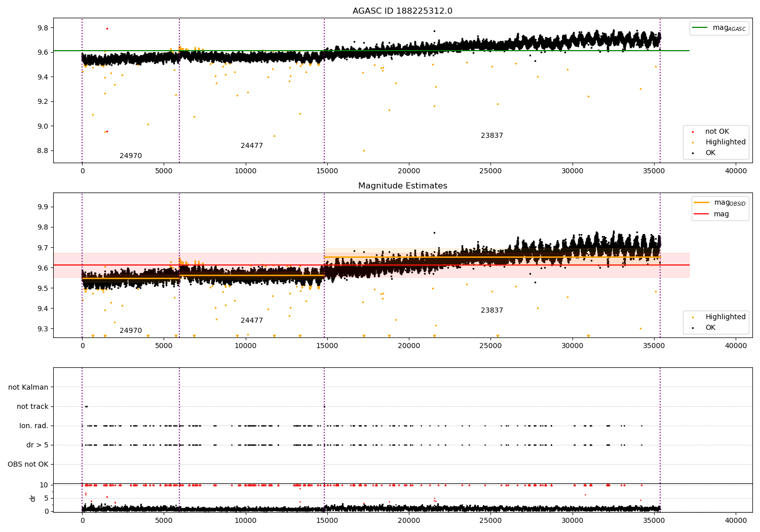The width and height of the screenshot is (760, 532).
Task: Click the 24970 label in the middle plot
Action: point(131,331)
